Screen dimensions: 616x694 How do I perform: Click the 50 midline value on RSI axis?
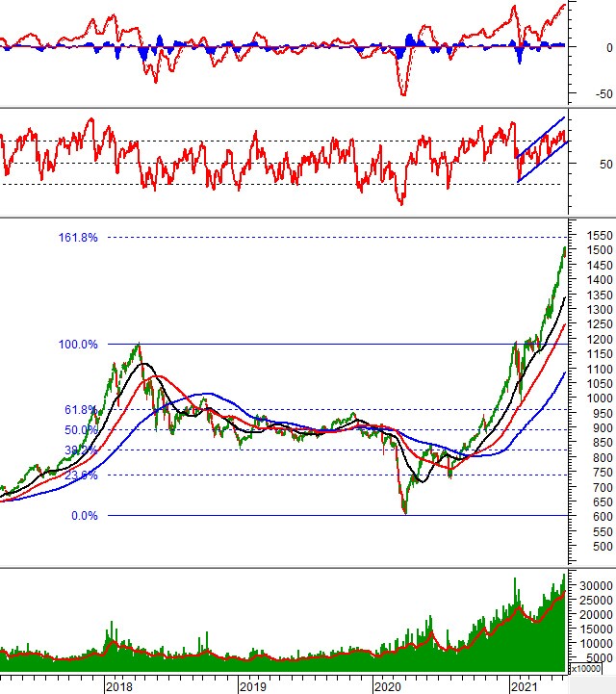(606, 164)
